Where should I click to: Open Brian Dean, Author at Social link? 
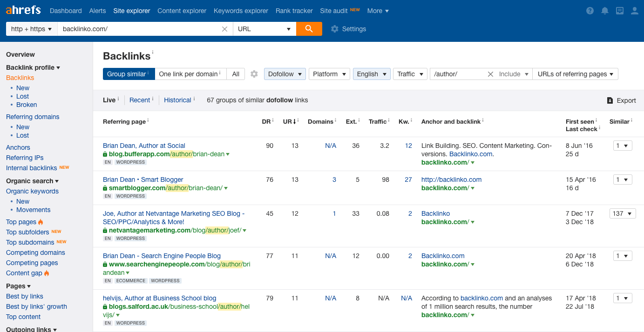coord(144,146)
